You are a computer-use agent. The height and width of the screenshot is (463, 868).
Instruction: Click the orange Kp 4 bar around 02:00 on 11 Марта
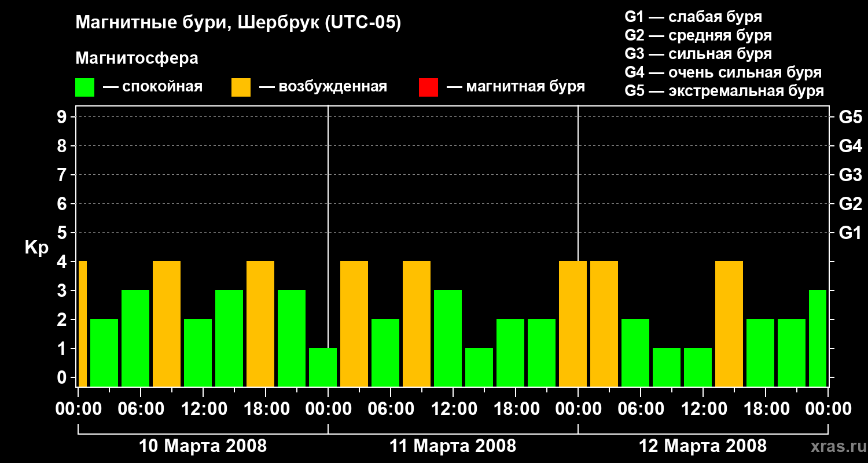click(354, 324)
